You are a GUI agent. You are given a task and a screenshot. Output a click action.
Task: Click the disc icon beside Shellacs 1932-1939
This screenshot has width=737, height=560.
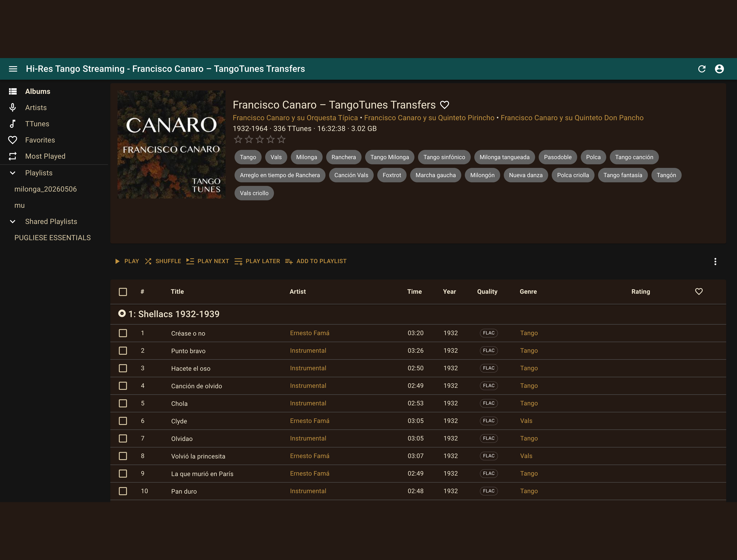point(122,313)
